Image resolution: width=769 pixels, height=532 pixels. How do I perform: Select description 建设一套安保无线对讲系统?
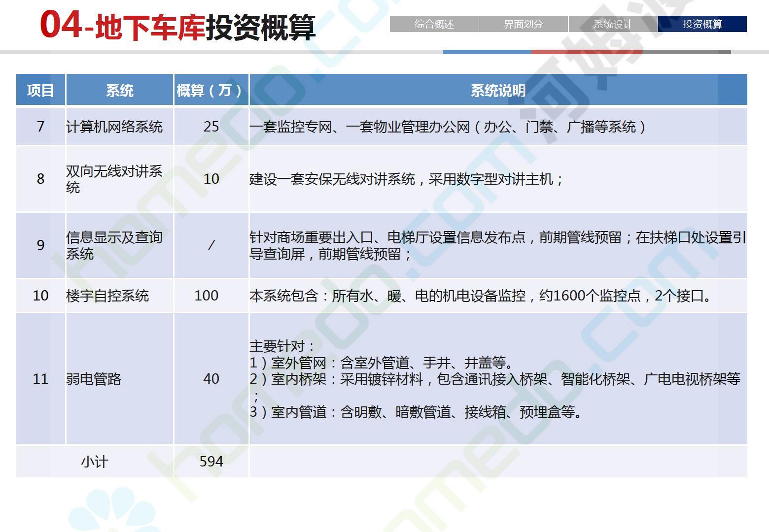[407, 179]
